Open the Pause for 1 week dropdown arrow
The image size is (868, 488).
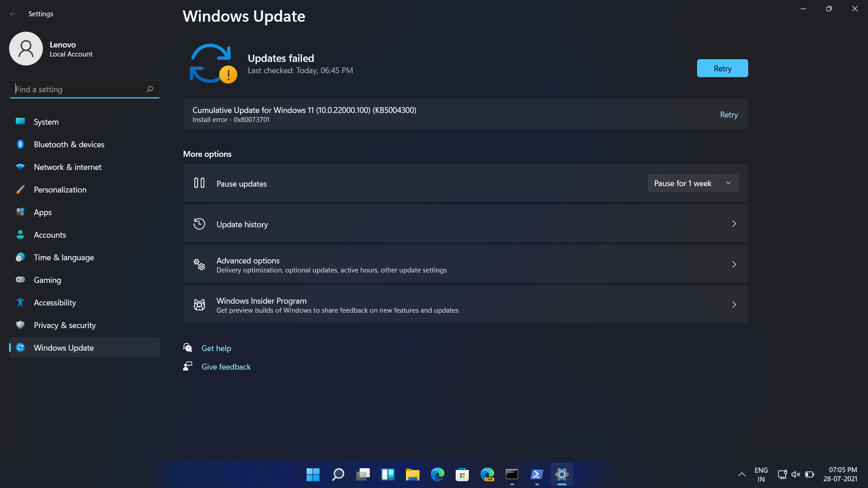click(728, 183)
